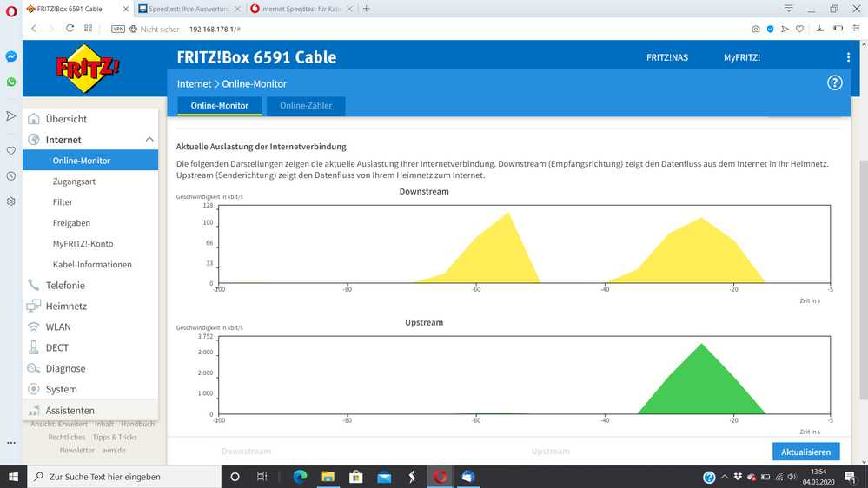Open WhatsApp in Opera sidebar

click(11, 82)
